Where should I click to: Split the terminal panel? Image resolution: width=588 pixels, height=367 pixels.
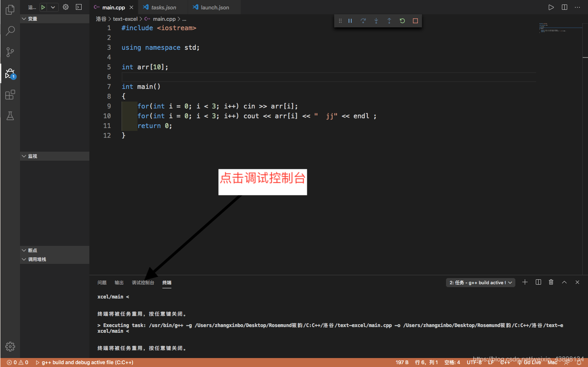click(538, 282)
